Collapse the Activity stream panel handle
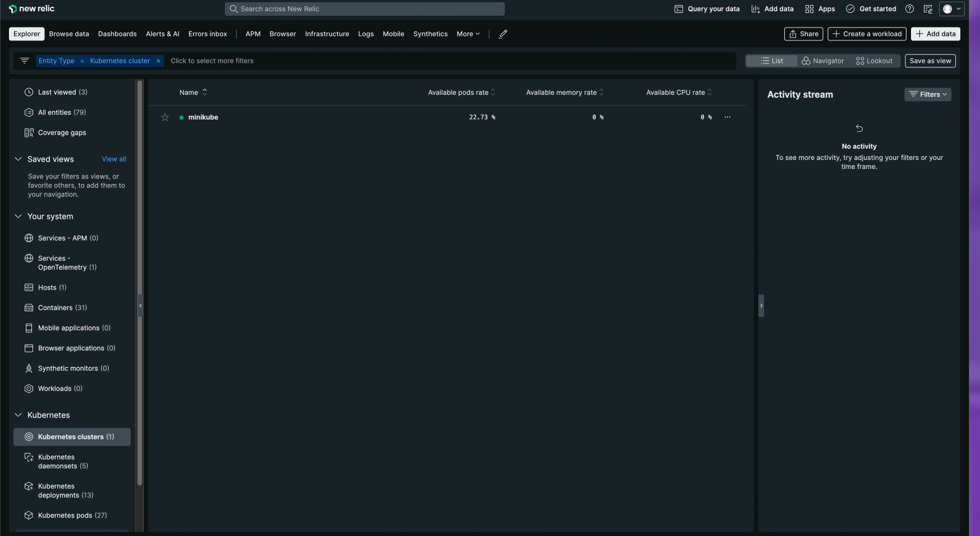Screen dimensions: 980x536 pyautogui.click(x=761, y=305)
